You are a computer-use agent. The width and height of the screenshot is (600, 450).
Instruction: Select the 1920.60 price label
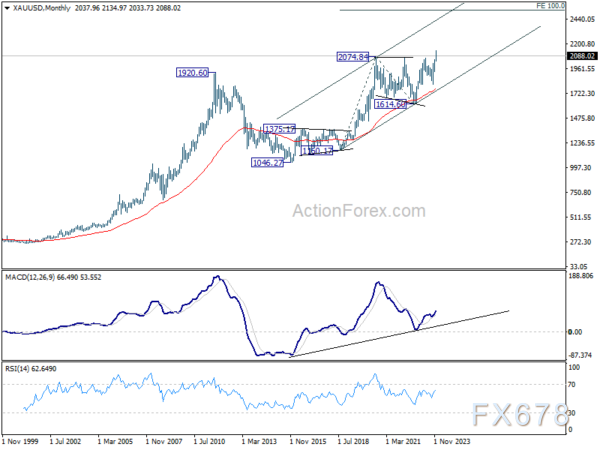point(192,72)
